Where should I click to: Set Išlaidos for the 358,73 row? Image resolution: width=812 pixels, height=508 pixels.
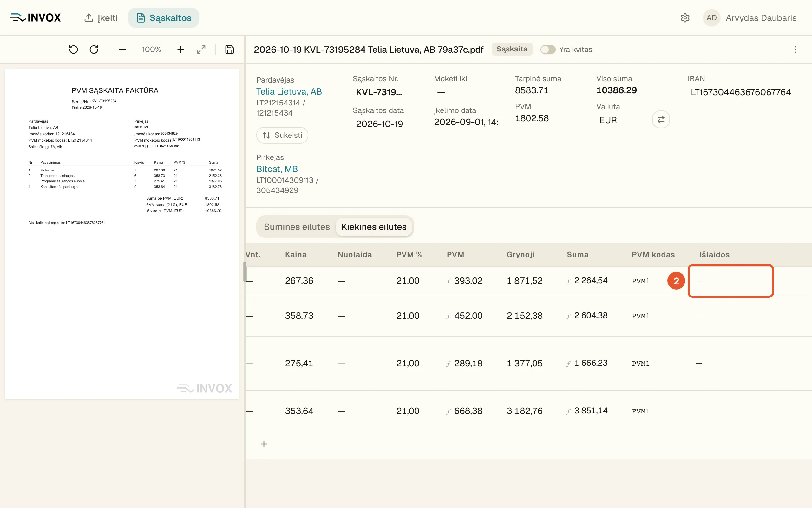[x=730, y=316]
